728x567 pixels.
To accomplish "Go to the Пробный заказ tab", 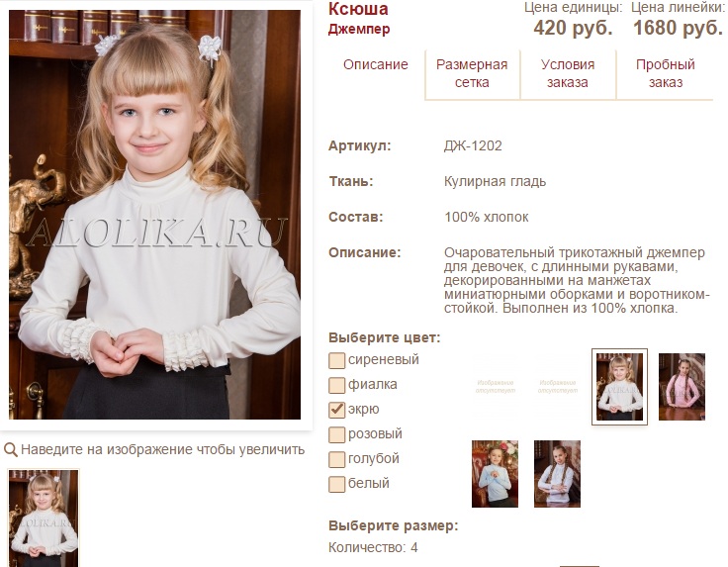I will click(x=665, y=73).
